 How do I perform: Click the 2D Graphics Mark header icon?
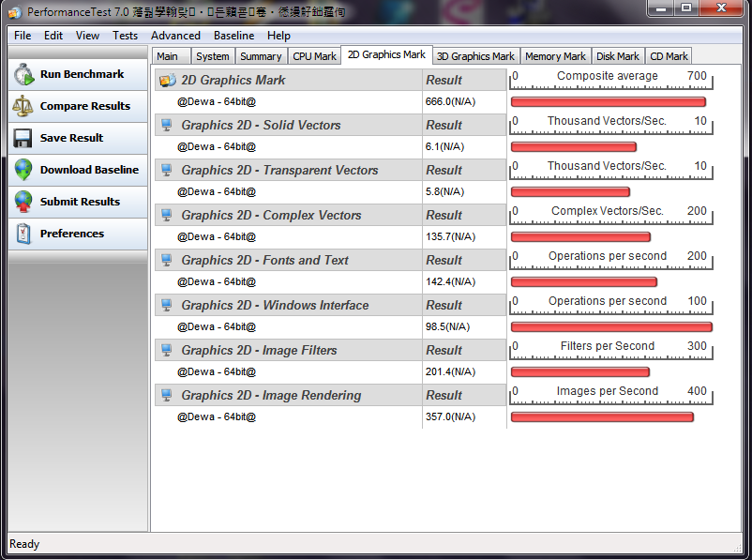[x=168, y=80]
